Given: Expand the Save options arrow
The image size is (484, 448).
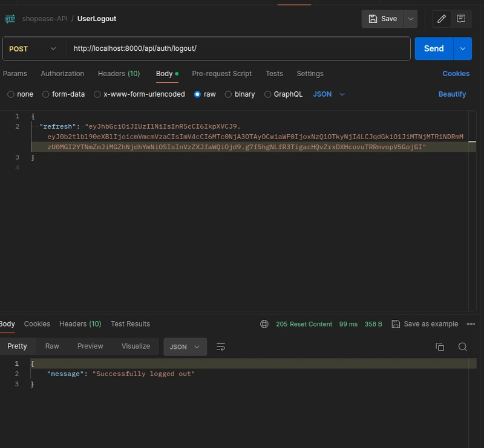Looking at the screenshot, I should tap(411, 19).
